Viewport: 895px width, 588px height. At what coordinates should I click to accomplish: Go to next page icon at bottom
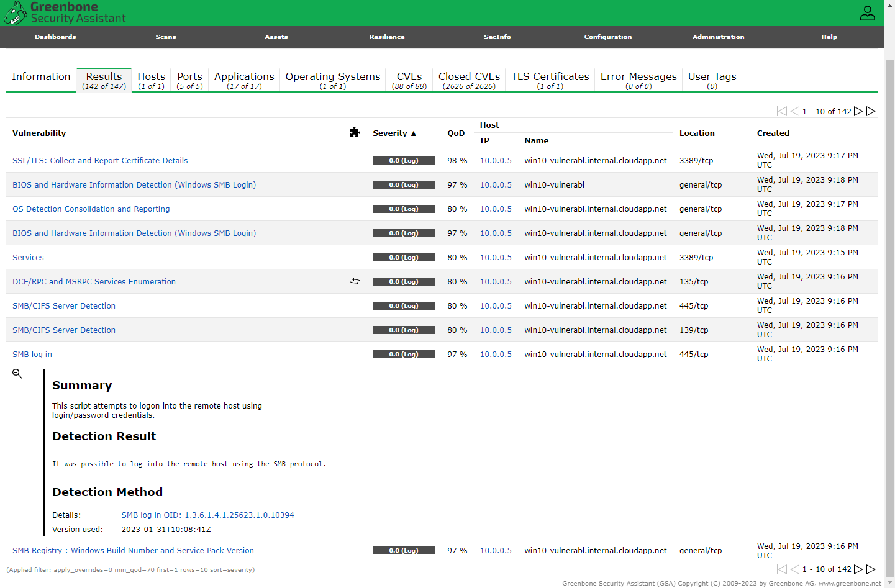(x=858, y=569)
